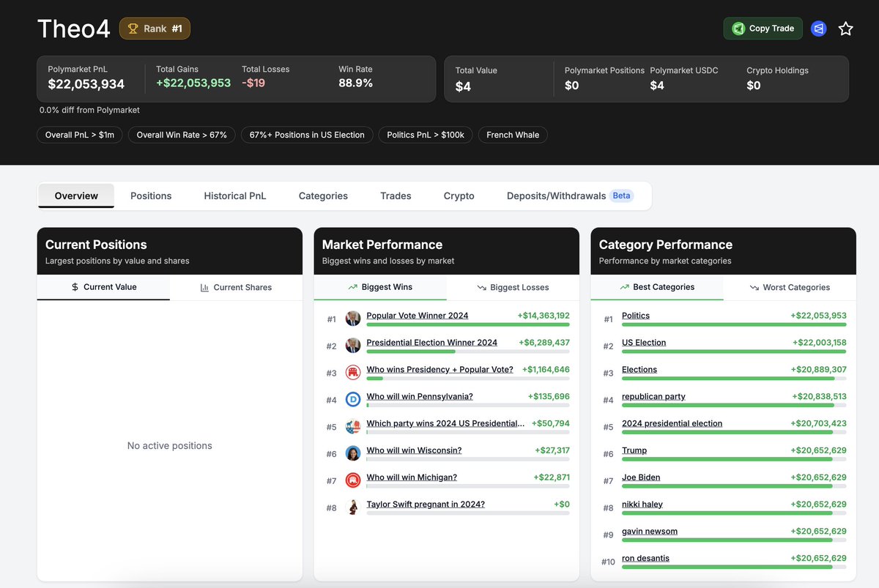Open Taylor Swift pregnant in 2024 market
Image resolution: width=879 pixels, height=588 pixels.
pyautogui.click(x=426, y=505)
